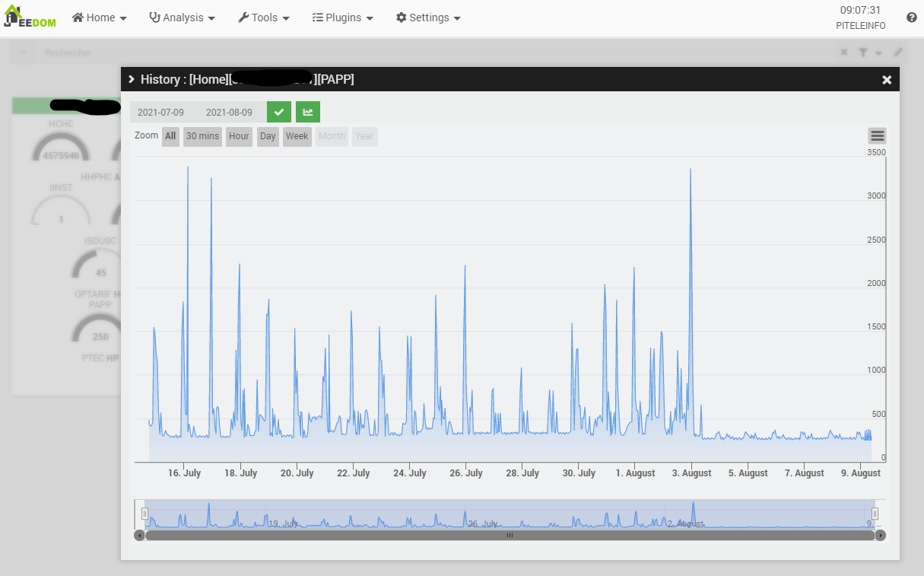Open the Analysis menu
The height and width of the screenshot is (576, 924).
pos(182,18)
